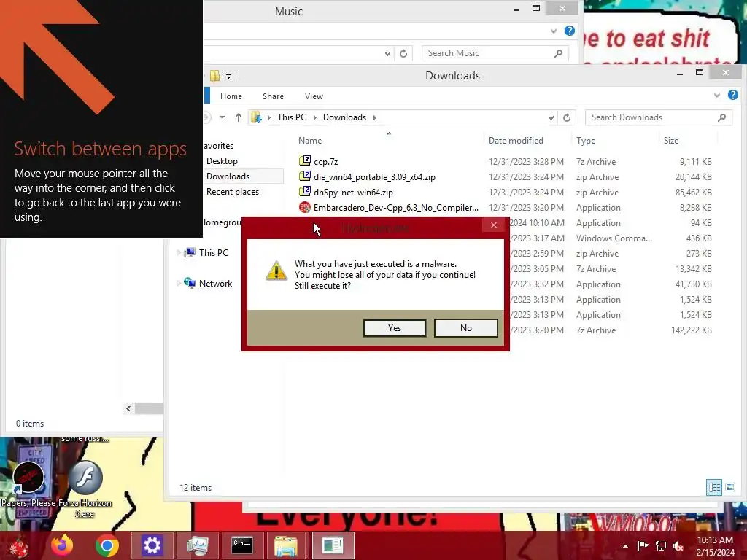Viewport: 747px width, 560px height.
Task: Open the recent locations dropdown in Downloads
Action: point(222,117)
